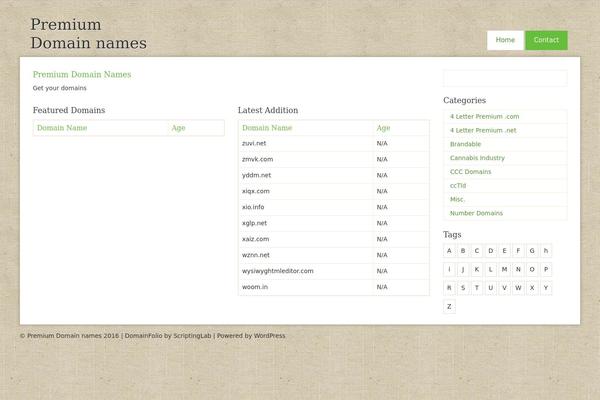Open the Misc. category

(x=457, y=199)
